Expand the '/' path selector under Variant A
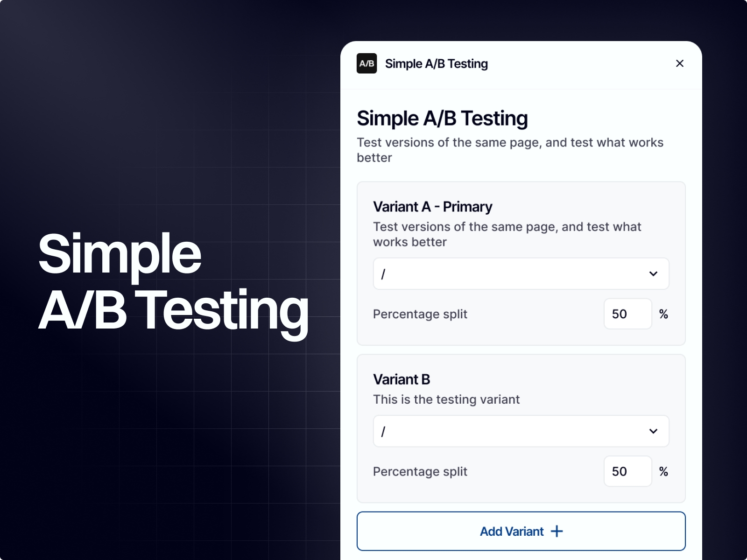 (x=521, y=274)
